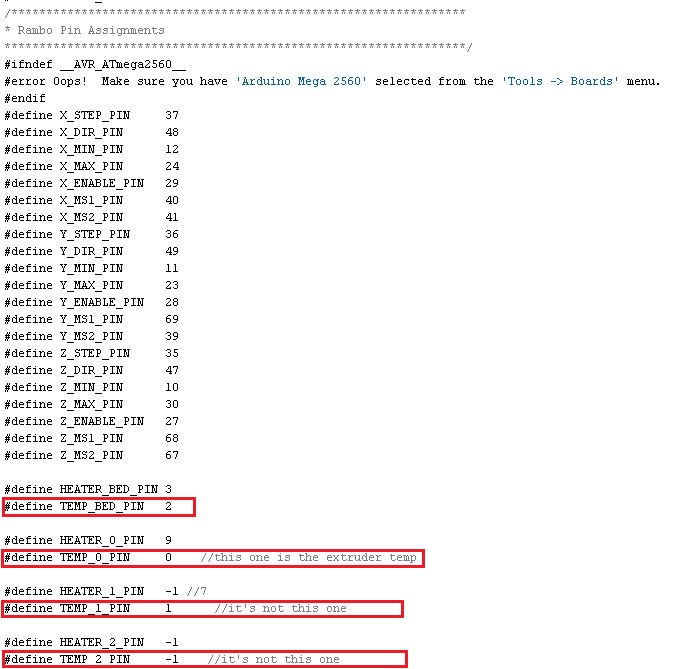The height and width of the screenshot is (669, 678).
Task: Click the 'Rambo Pin Assignments' header comment
Action: (x=88, y=30)
